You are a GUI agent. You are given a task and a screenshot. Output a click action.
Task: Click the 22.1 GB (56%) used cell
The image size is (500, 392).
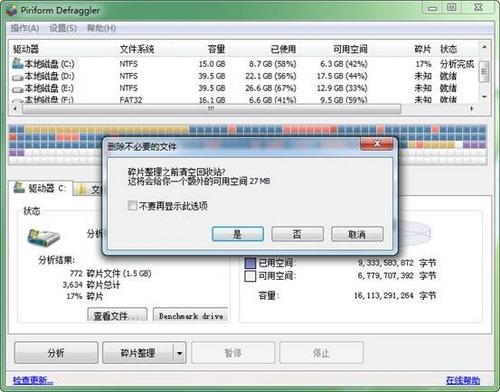coord(271,76)
